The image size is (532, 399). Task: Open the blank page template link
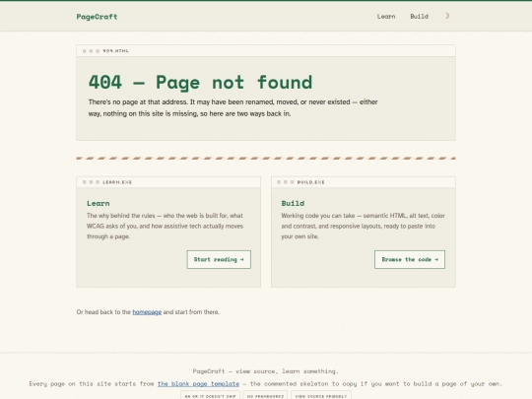(198, 384)
